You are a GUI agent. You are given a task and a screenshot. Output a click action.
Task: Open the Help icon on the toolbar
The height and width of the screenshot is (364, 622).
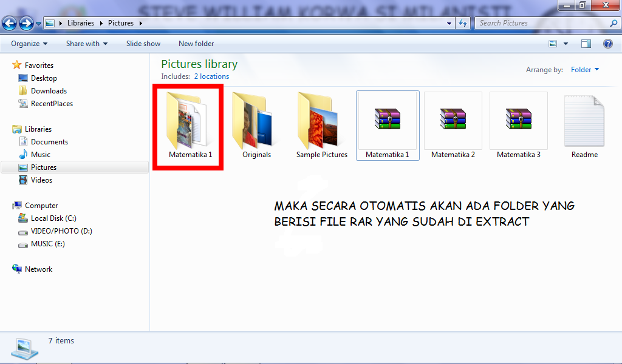coord(608,43)
